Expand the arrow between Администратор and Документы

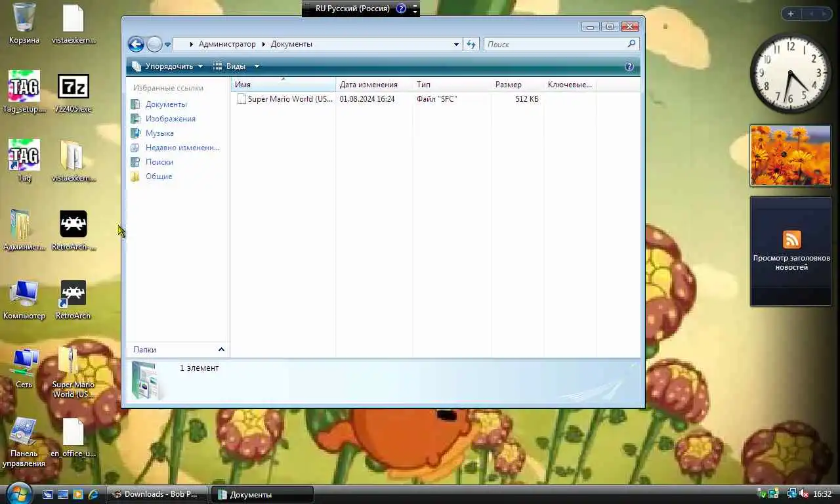263,44
